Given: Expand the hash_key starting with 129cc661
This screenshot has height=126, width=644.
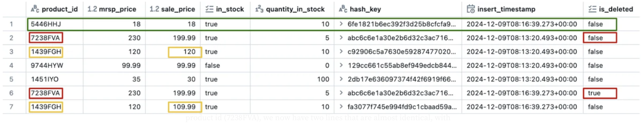Looking at the screenshot, I should pyautogui.click(x=341, y=65).
